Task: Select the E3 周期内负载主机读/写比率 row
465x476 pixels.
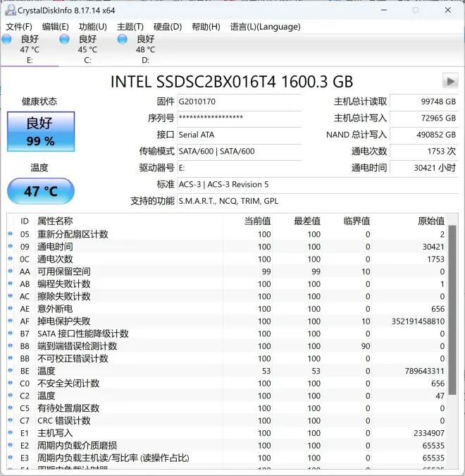Action: (227, 458)
